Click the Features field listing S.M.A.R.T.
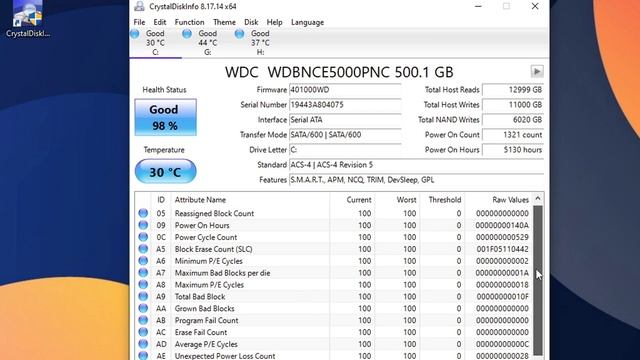This screenshot has width=640, height=360. pos(416,180)
